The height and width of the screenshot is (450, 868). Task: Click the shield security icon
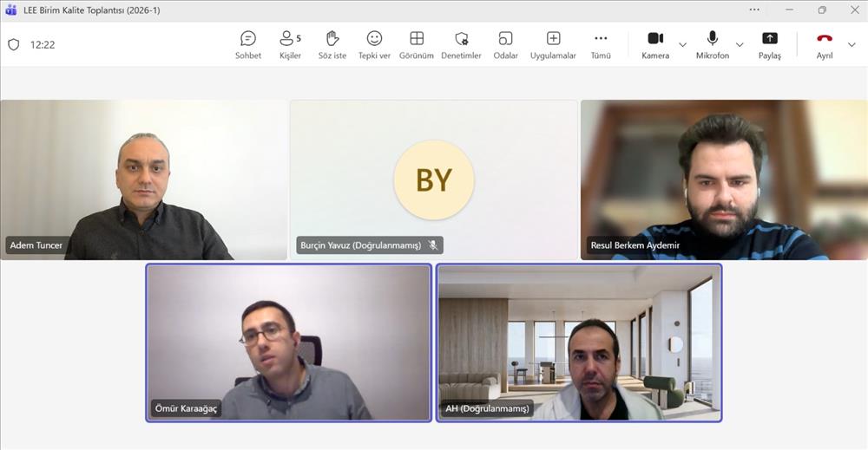13,45
